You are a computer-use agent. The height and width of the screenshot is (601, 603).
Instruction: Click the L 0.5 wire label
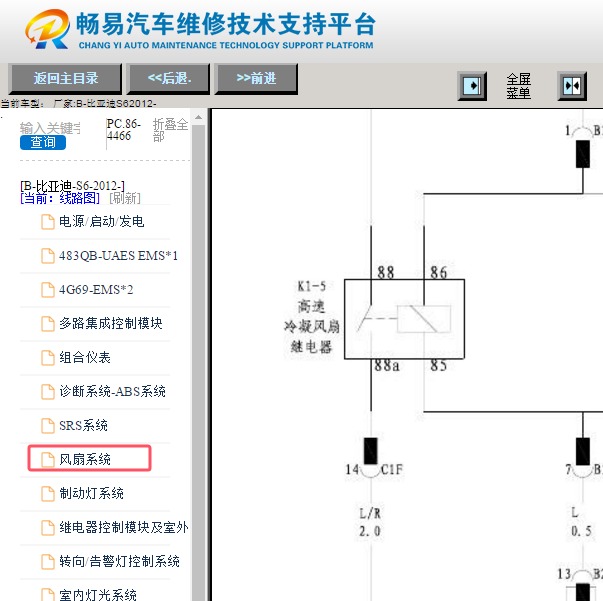coord(581,523)
